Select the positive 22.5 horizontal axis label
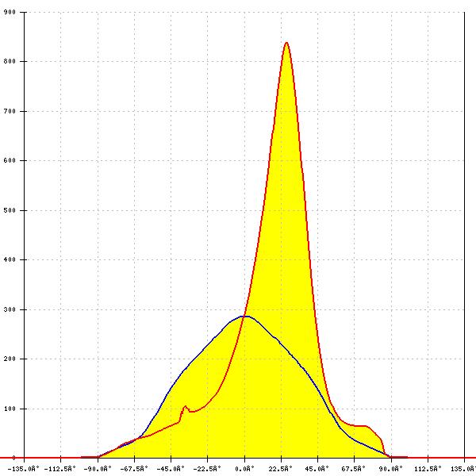The image size is (476, 476). (281, 469)
